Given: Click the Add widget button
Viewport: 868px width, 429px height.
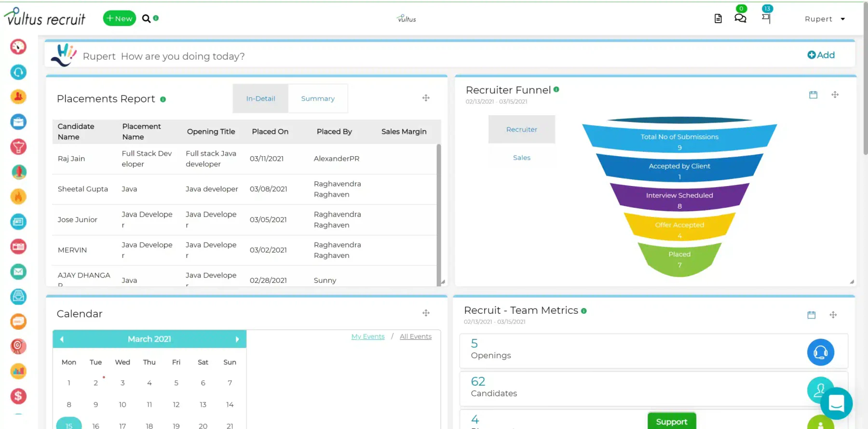Looking at the screenshot, I should pyautogui.click(x=821, y=55).
